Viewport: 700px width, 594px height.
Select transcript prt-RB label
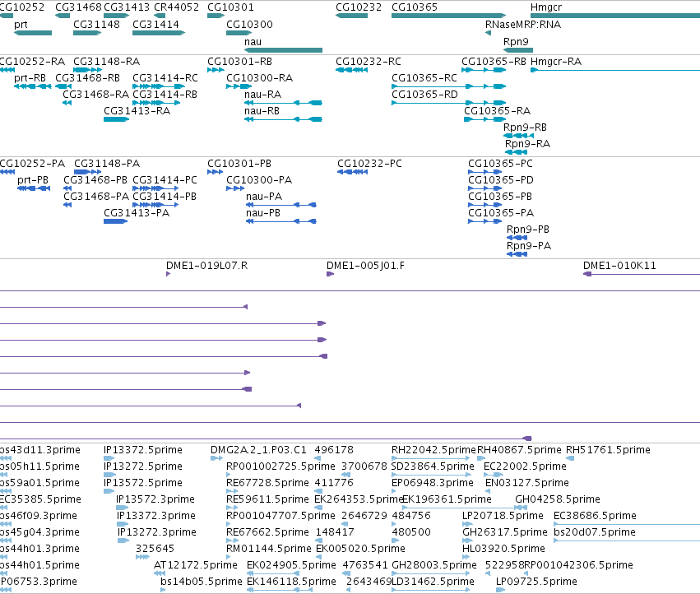pyautogui.click(x=30, y=78)
